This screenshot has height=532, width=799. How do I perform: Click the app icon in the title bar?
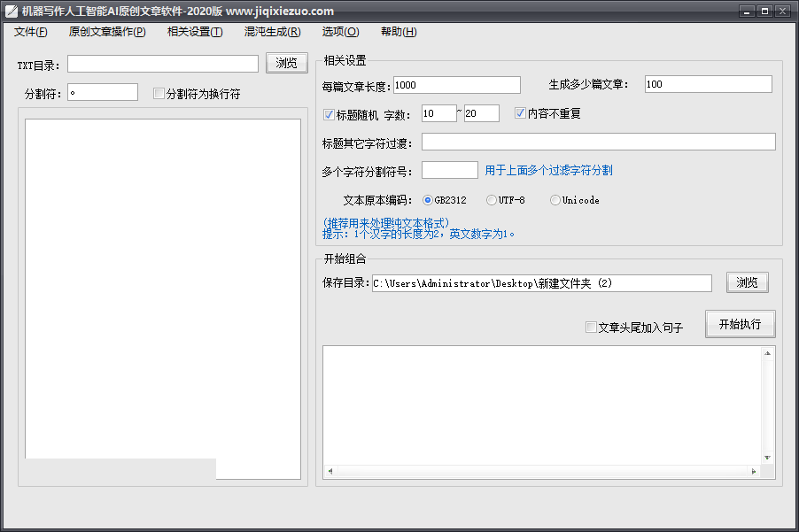coord(11,12)
